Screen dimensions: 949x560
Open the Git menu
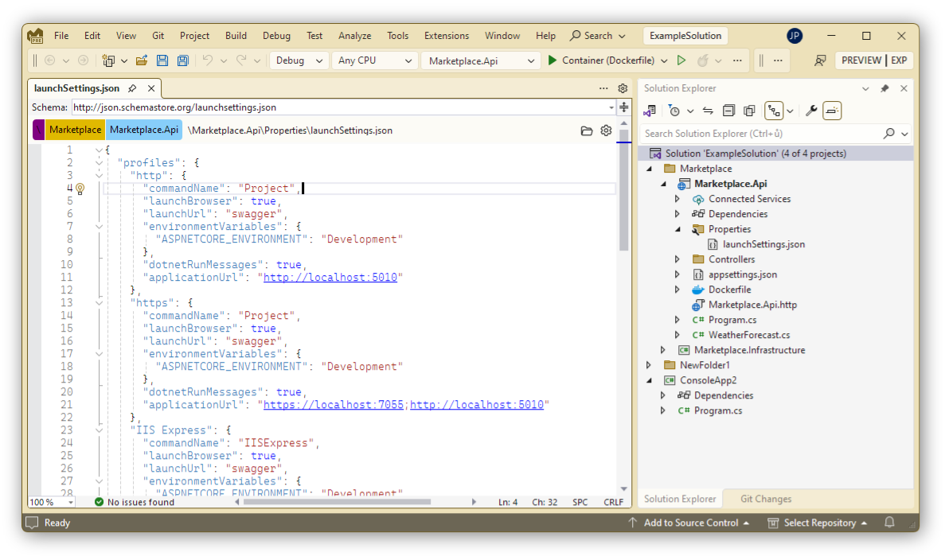click(x=158, y=35)
